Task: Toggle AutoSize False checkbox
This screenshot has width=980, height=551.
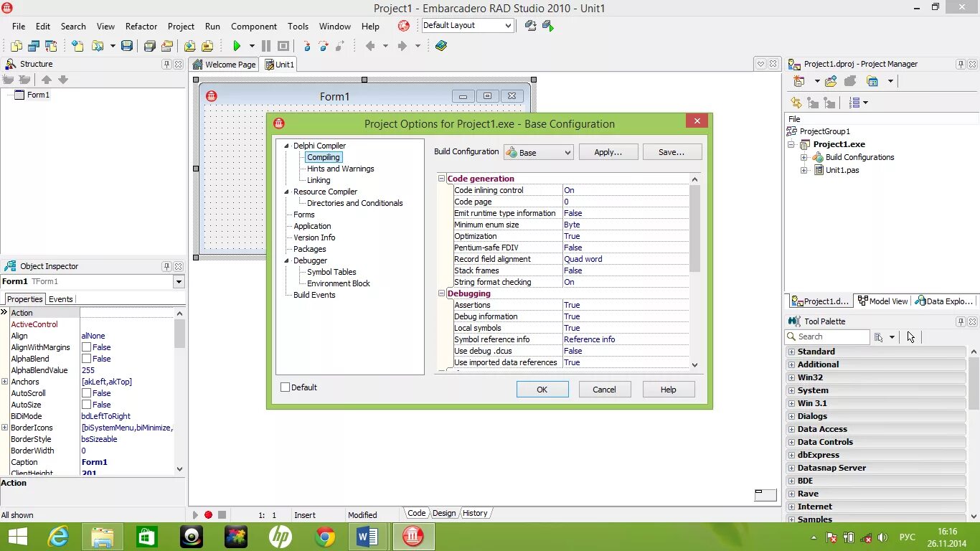Action: (86, 405)
